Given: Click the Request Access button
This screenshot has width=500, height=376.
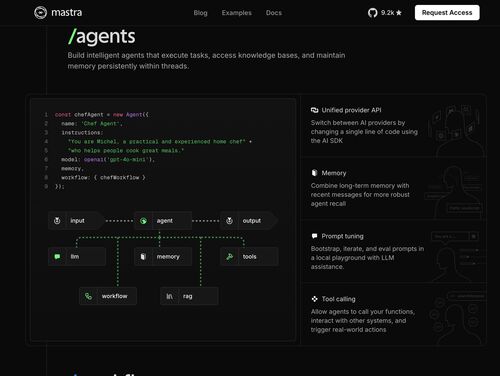Looking at the screenshot, I should pyautogui.click(x=447, y=13).
